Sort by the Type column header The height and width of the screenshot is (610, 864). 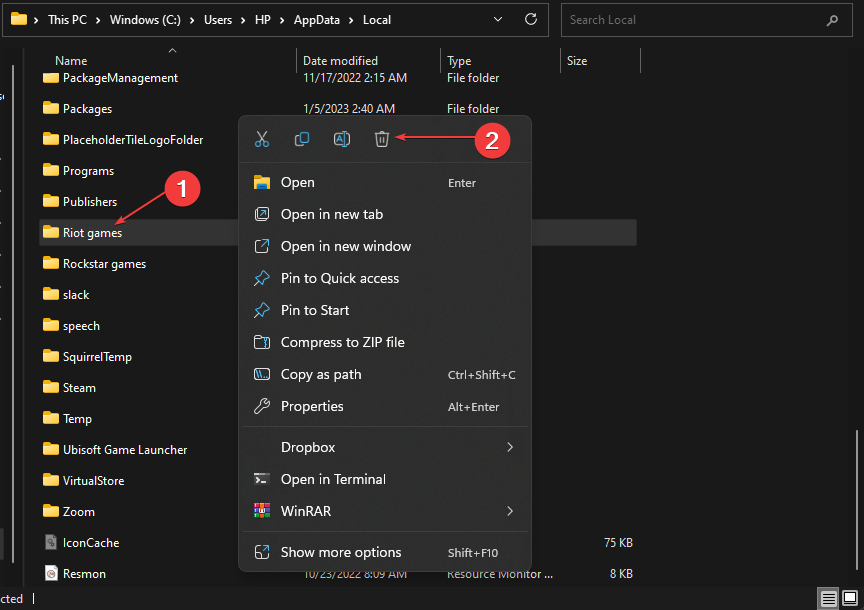[x=459, y=61]
